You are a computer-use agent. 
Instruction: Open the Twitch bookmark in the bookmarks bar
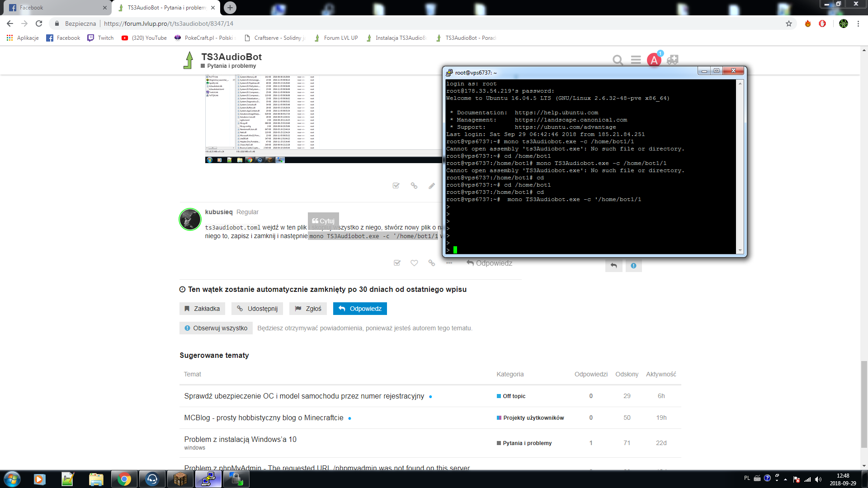tap(100, 38)
